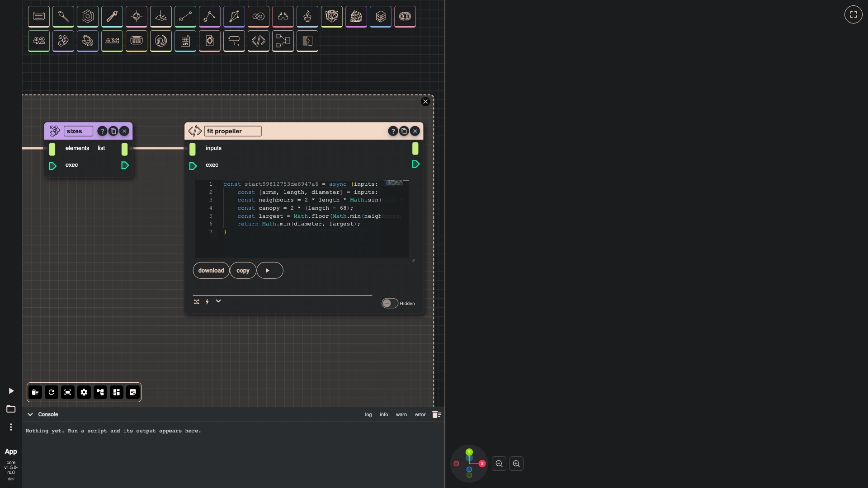The height and width of the screenshot is (488, 868).
Task: Filter console by info
Action: pos(384,414)
